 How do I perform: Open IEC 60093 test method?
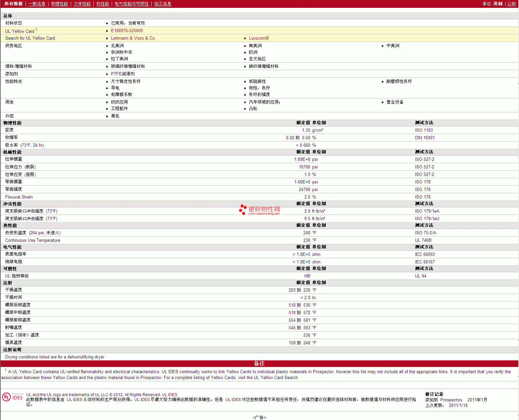(425, 254)
